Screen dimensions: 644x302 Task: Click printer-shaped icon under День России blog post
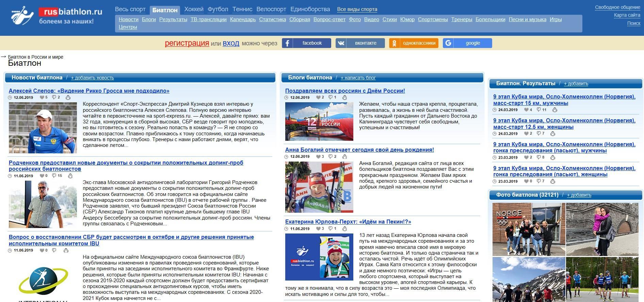tap(344, 97)
